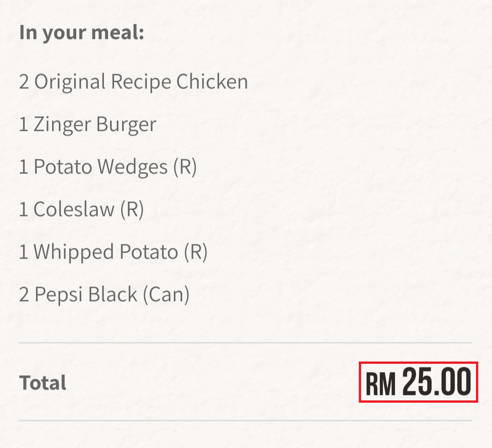Image resolution: width=492 pixels, height=448 pixels.
Task: Tap the (R) size after Whipped Potato
Action: pyautogui.click(x=195, y=252)
